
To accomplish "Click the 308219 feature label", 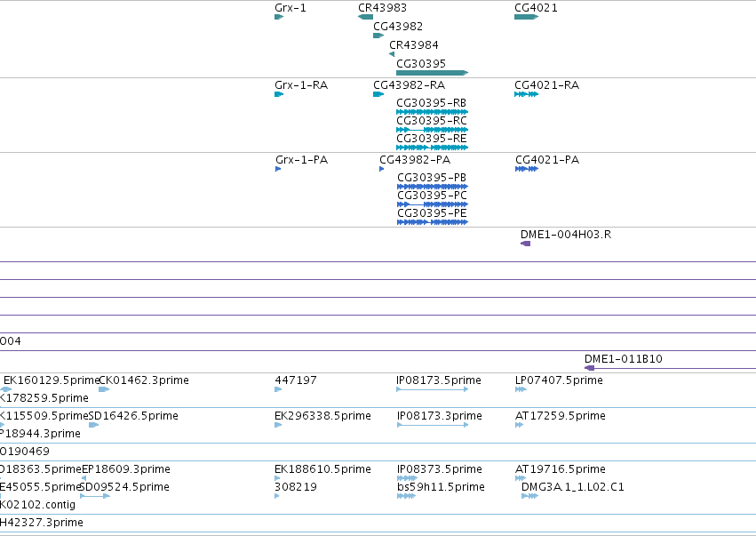I will tap(296, 487).
